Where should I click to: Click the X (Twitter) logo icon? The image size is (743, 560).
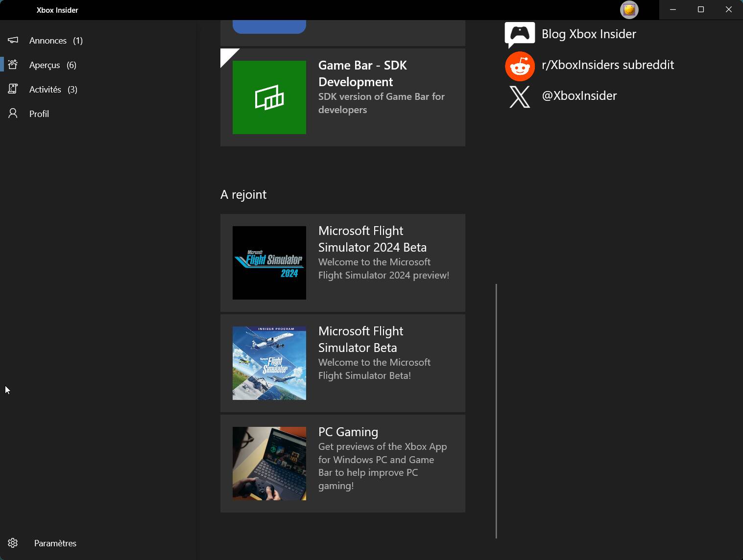click(x=520, y=96)
